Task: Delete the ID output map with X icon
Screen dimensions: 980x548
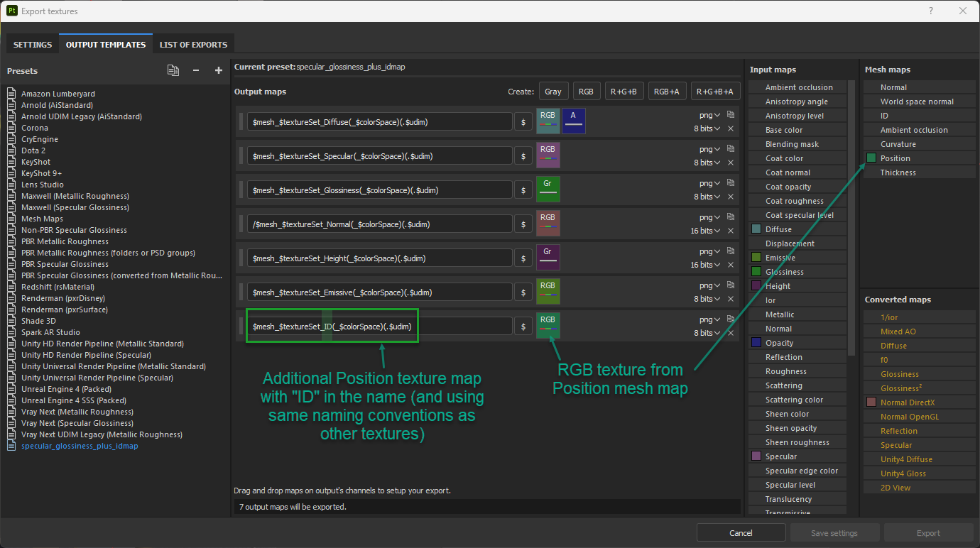Action: click(x=731, y=333)
